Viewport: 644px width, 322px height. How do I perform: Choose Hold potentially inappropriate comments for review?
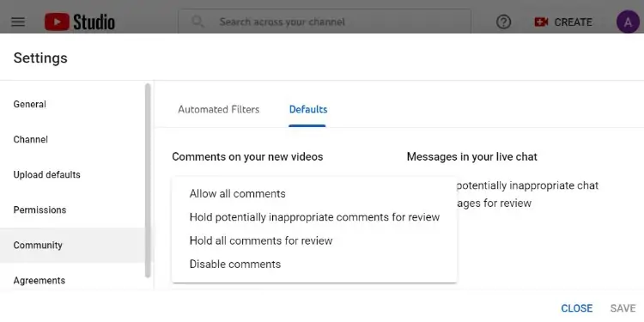click(x=314, y=217)
